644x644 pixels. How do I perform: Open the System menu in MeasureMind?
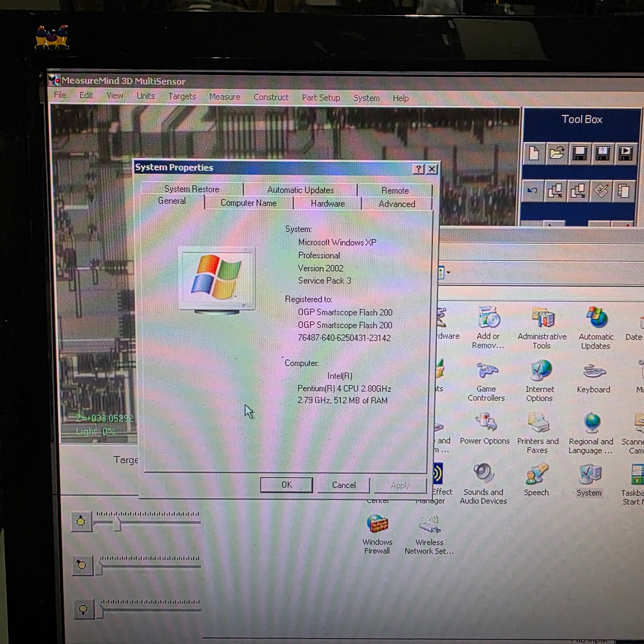(366, 98)
